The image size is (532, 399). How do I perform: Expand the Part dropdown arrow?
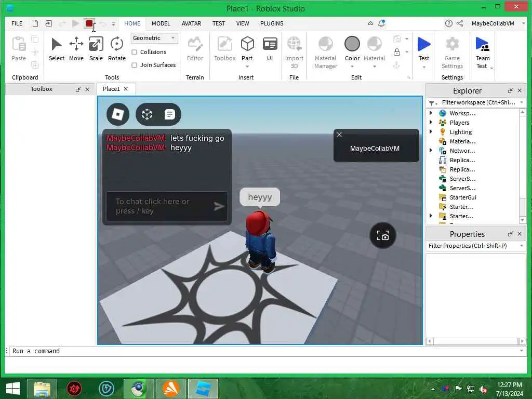(247, 66)
